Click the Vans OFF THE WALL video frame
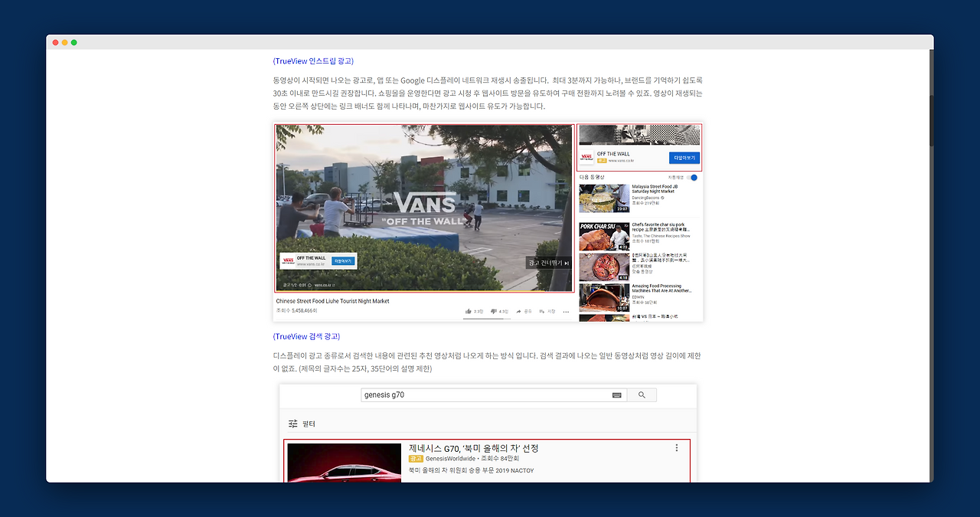 [x=424, y=208]
